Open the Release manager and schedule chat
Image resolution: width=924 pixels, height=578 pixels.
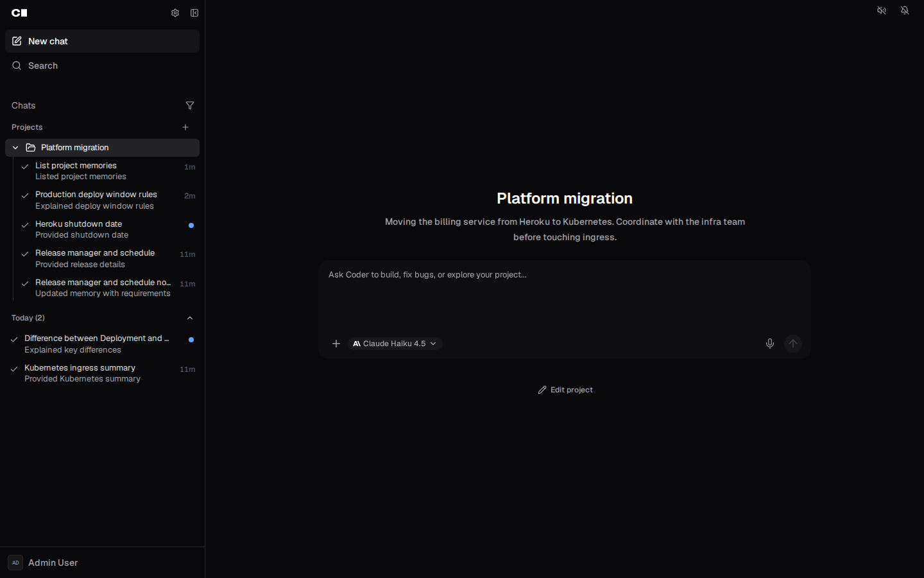(x=107, y=259)
